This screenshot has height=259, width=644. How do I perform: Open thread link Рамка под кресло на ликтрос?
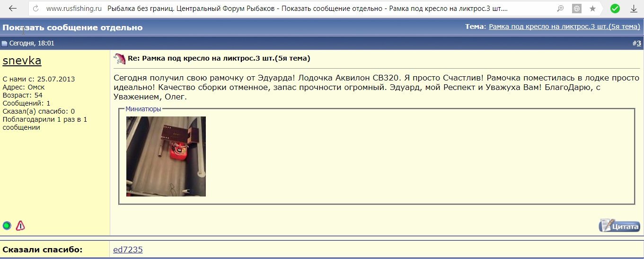564,27
